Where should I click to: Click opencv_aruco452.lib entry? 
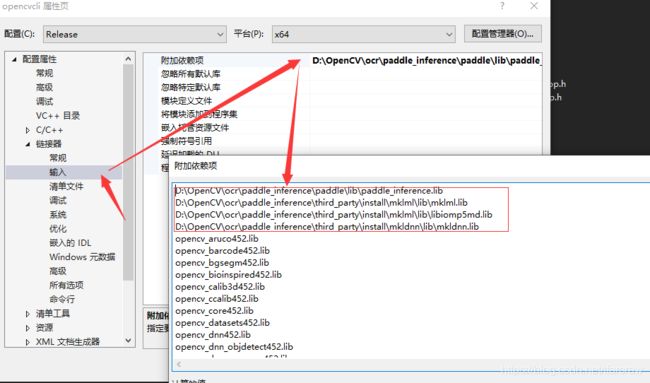(x=217, y=239)
